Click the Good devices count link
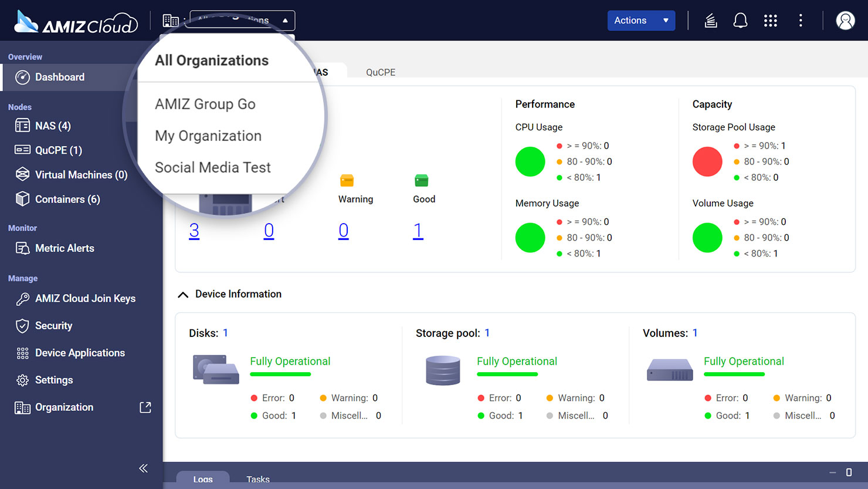The width and height of the screenshot is (868, 489). pyautogui.click(x=419, y=230)
